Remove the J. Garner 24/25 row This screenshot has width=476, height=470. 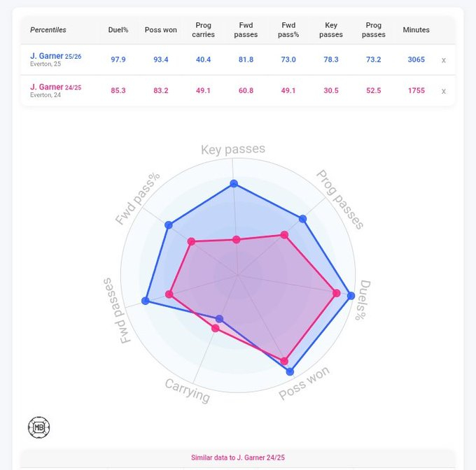443,91
